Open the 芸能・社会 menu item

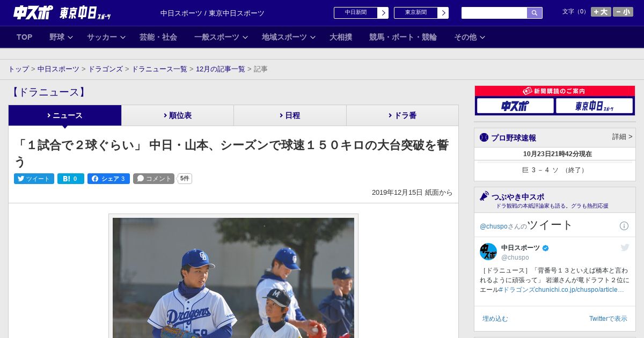click(x=158, y=37)
